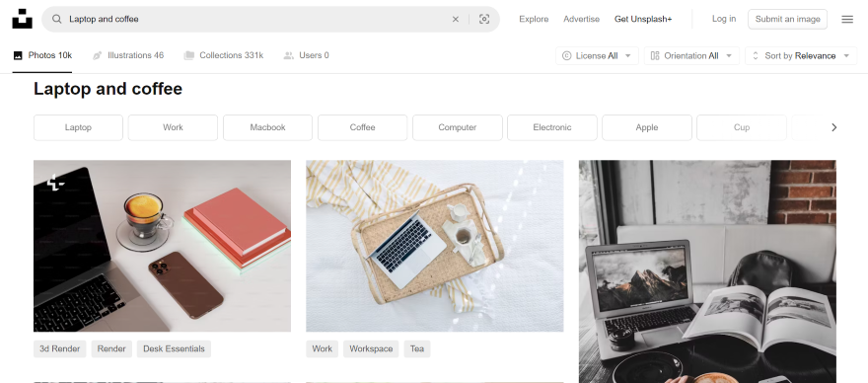Select the Coffee tag chip

(363, 127)
